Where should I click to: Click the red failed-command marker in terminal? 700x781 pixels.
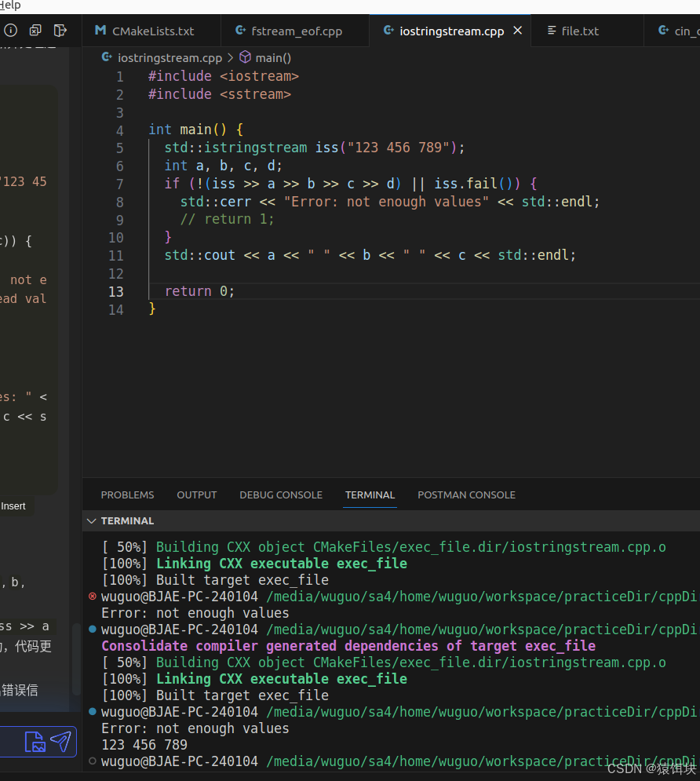92,597
